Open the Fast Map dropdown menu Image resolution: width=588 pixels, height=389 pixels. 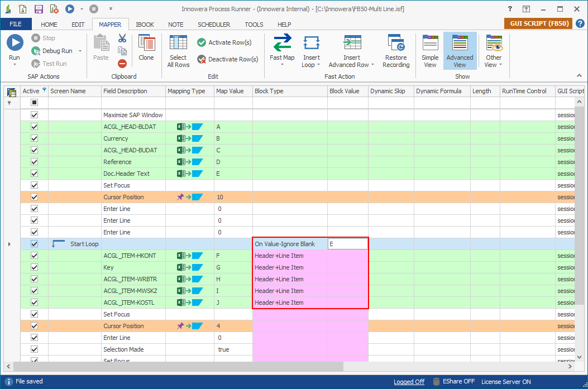click(282, 65)
